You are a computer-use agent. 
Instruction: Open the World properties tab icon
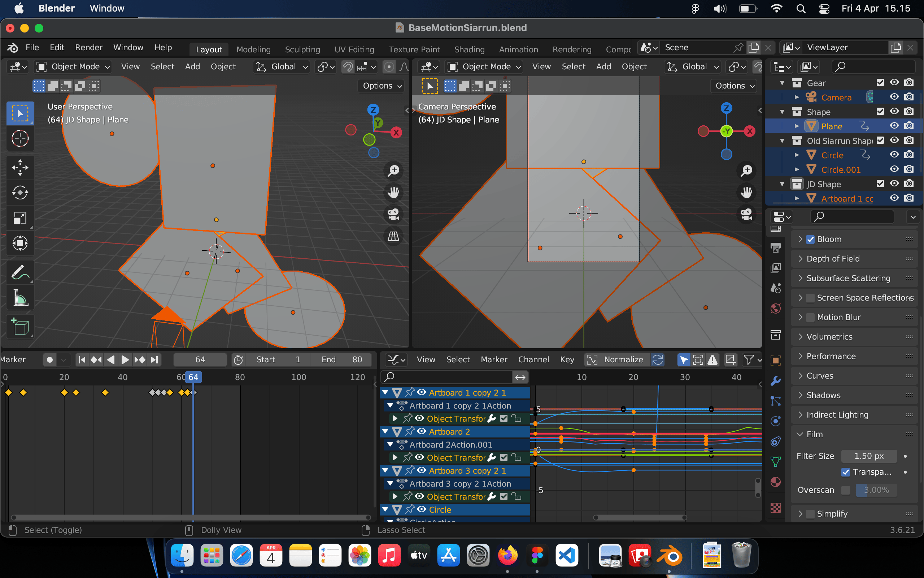tap(775, 308)
